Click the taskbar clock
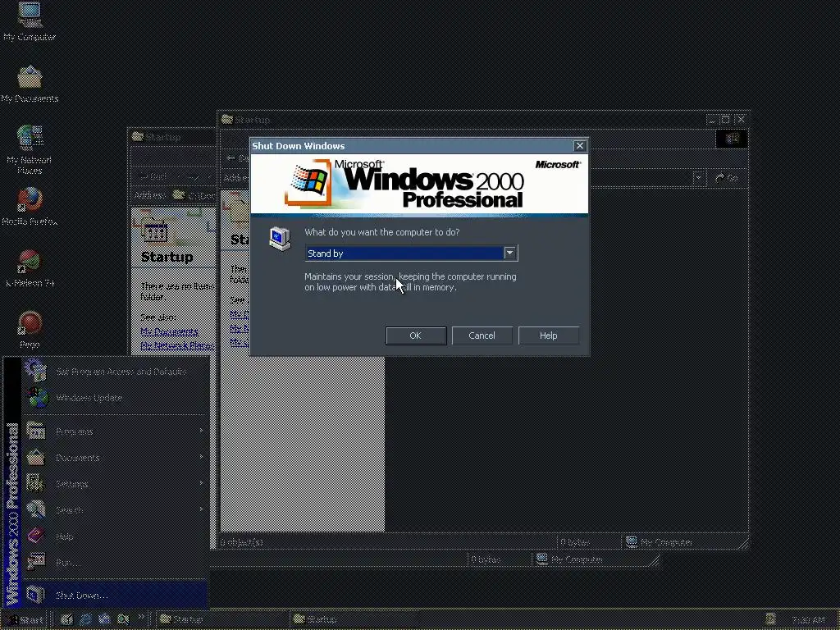840x630 pixels. point(808,620)
